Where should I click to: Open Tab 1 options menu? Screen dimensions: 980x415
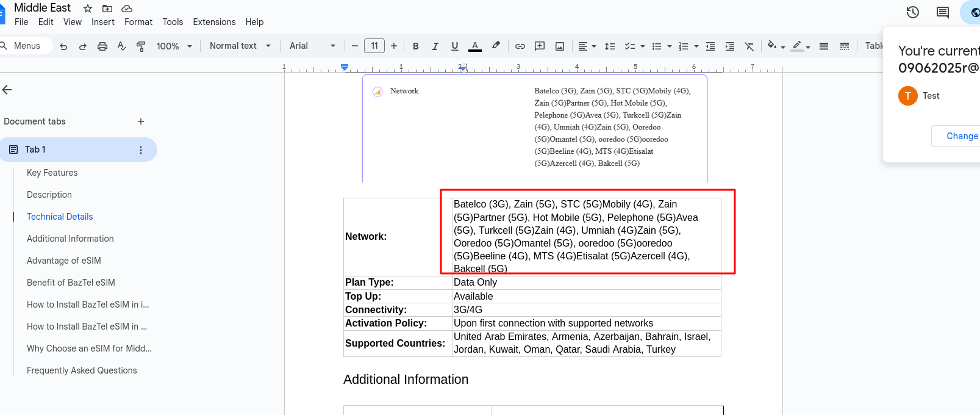(141, 150)
